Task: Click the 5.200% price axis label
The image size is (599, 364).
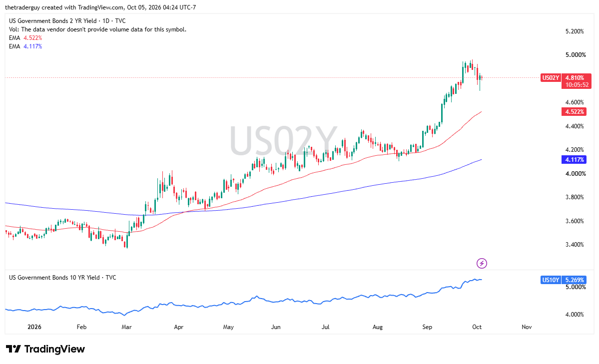Action: point(575,31)
